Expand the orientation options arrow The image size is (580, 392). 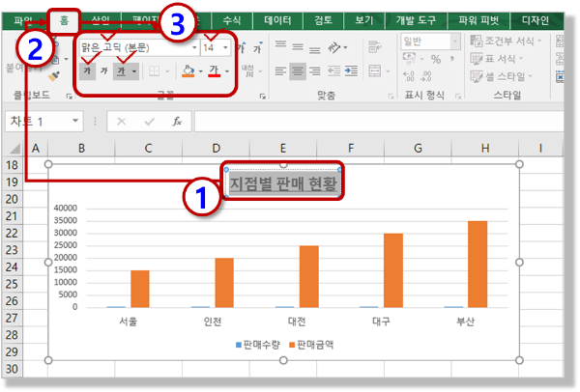click(345, 47)
